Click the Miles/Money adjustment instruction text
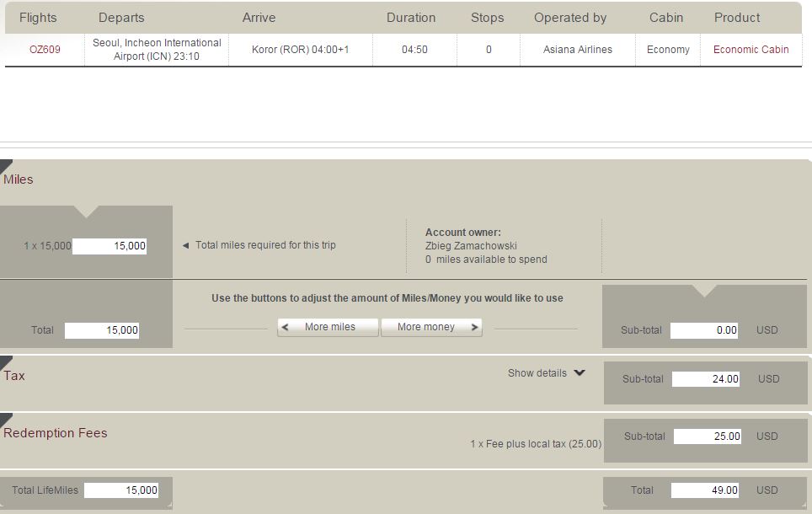 387,298
